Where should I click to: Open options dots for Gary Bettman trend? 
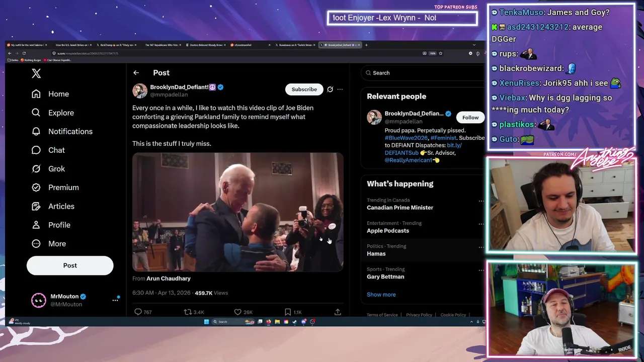click(x=481, y=270)
